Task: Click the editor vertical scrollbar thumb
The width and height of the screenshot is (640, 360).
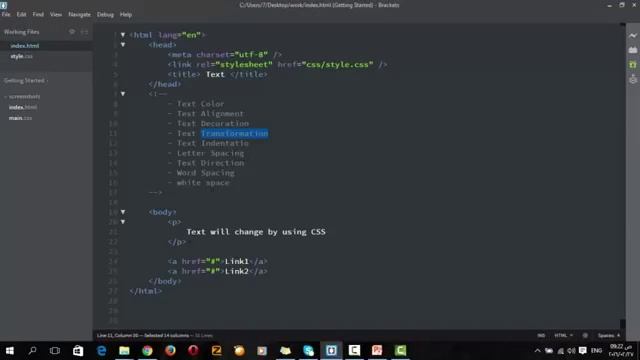Action: pos(622,324)
